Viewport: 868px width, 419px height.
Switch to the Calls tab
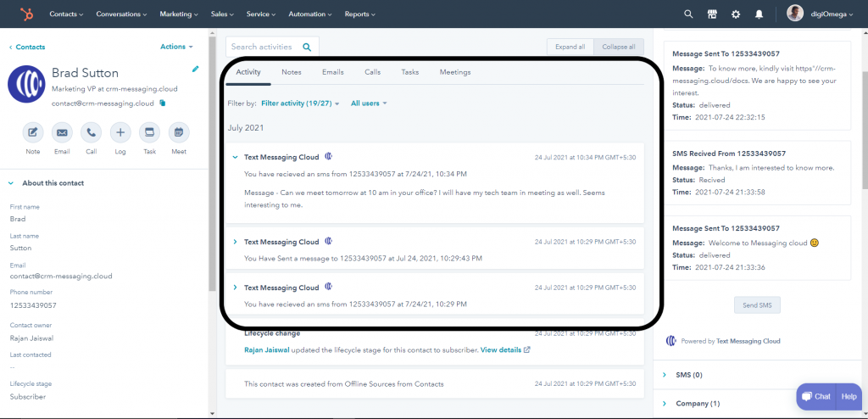[373, 72]
